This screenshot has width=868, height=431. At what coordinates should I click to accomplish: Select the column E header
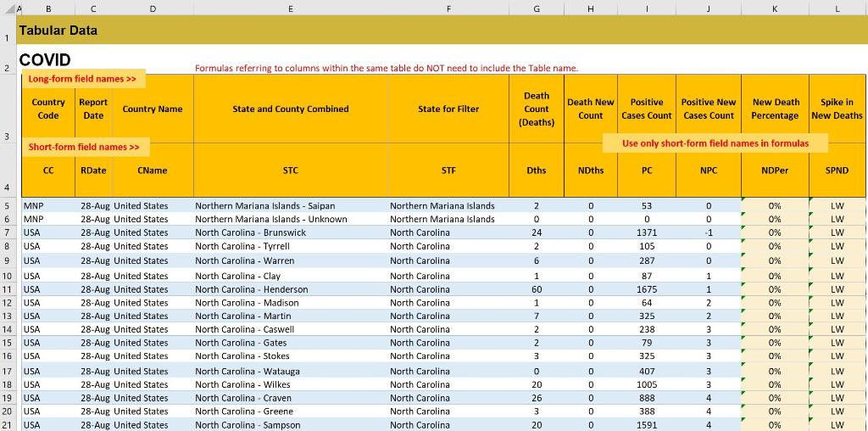click(290, 7)
